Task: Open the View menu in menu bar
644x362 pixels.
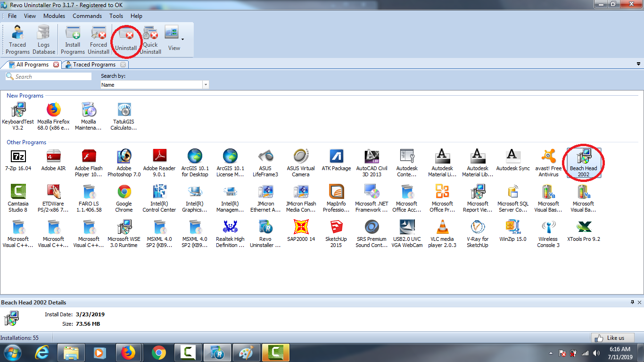Action: (30, 16)
